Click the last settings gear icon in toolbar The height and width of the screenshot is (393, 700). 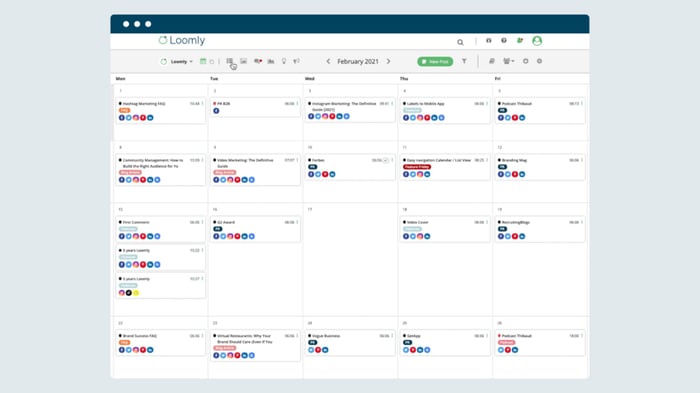point(539,61)
